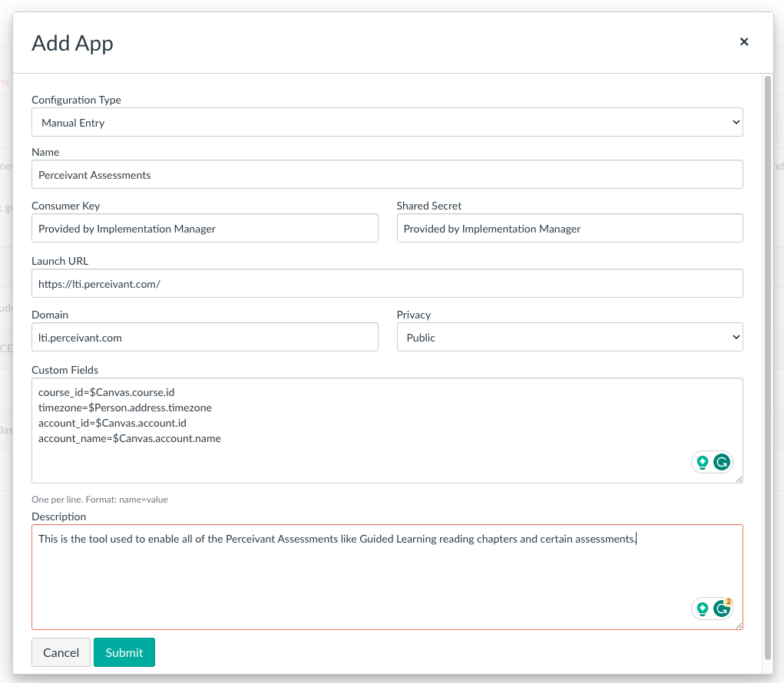Image resolution: width=784 pixels, height=683 pixels.
Task: Click 'course_id=$Canvas.course.id' line
Action: point(107,392)
